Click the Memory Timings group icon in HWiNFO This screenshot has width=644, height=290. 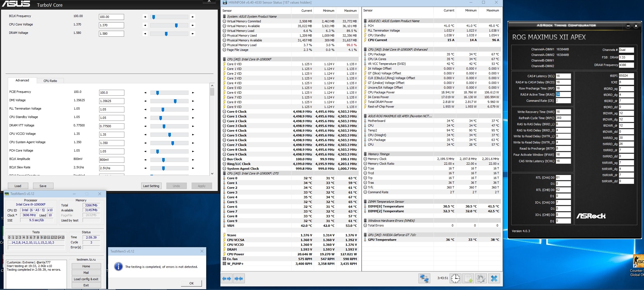point(365,154)
